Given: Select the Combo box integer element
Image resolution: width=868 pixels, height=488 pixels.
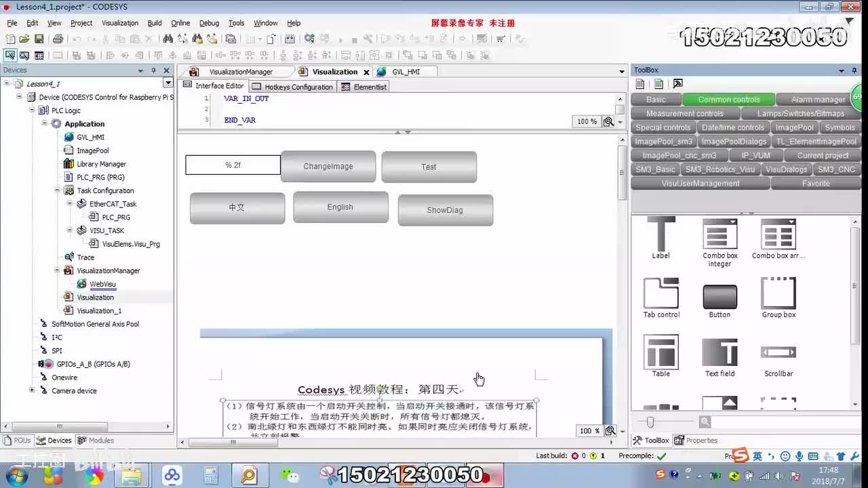Looking at the screenshot, I should [x=719, y=242].
